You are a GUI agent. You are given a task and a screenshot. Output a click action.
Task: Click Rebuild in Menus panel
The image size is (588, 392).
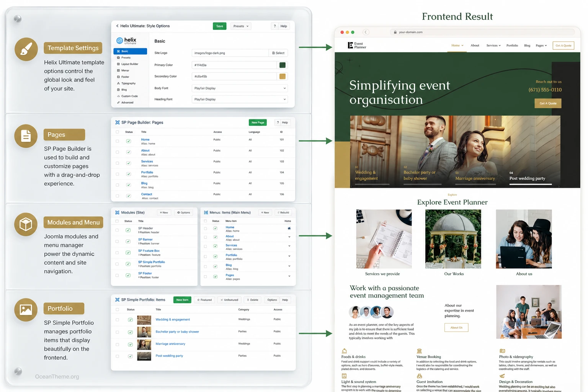[283, 212]
